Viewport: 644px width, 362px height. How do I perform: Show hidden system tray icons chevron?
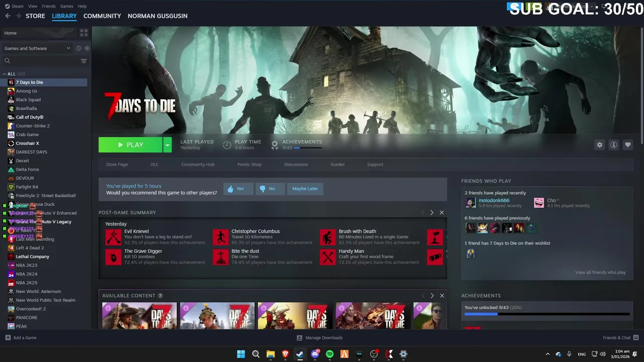point(547,354)
